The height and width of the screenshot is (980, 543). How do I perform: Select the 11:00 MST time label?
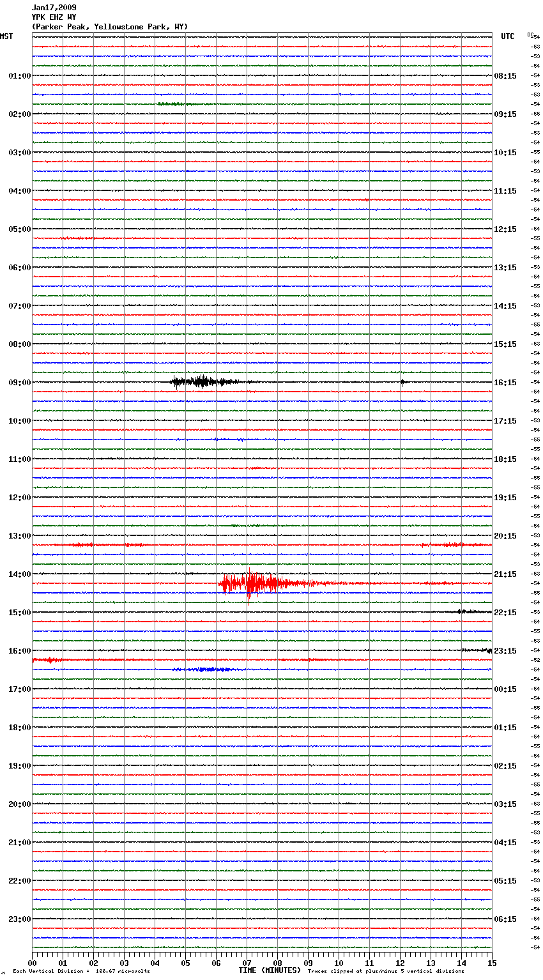(20, 459)
